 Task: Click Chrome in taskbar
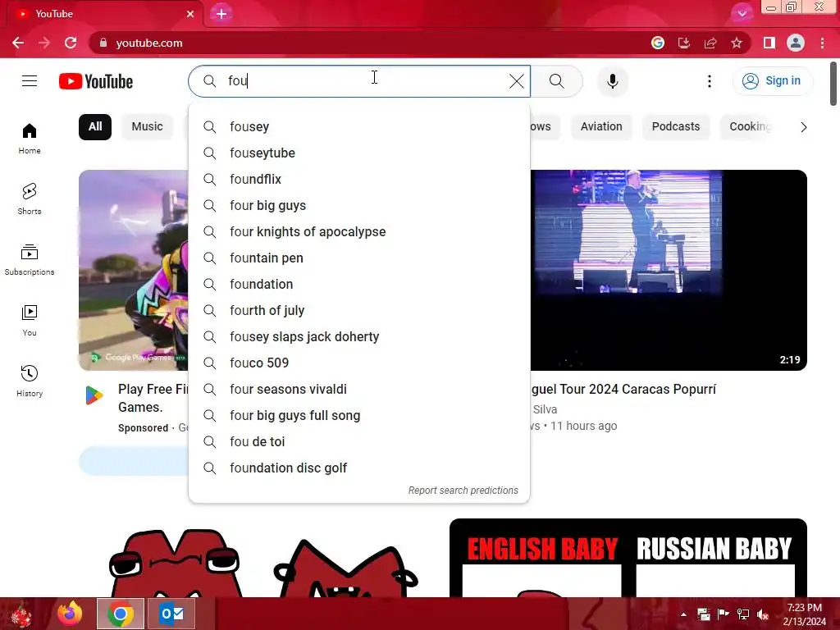pos(121,614)
